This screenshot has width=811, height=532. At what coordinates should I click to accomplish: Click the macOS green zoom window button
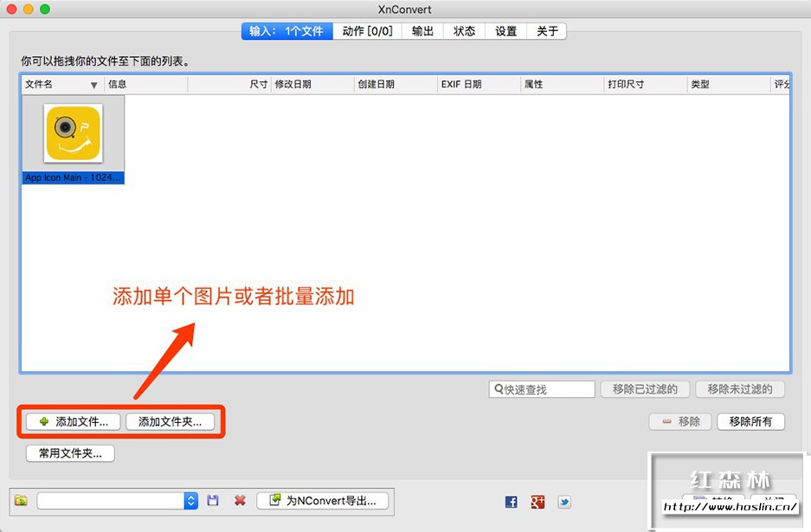coord(45,9)
